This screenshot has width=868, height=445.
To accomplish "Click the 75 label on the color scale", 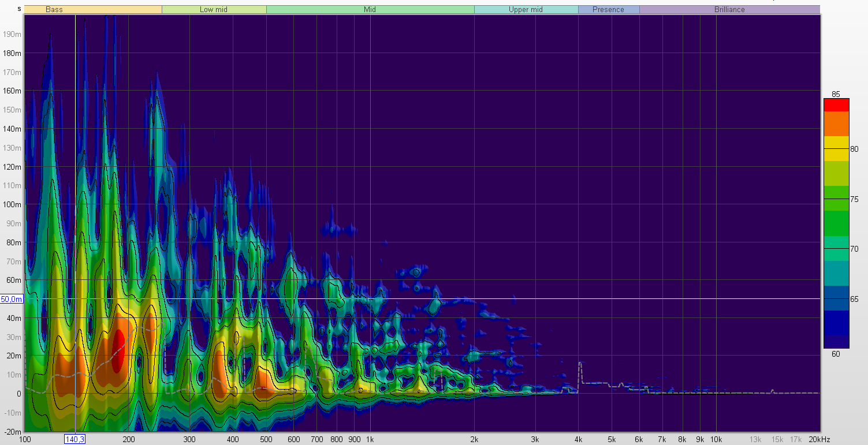I will click(854, 199).
